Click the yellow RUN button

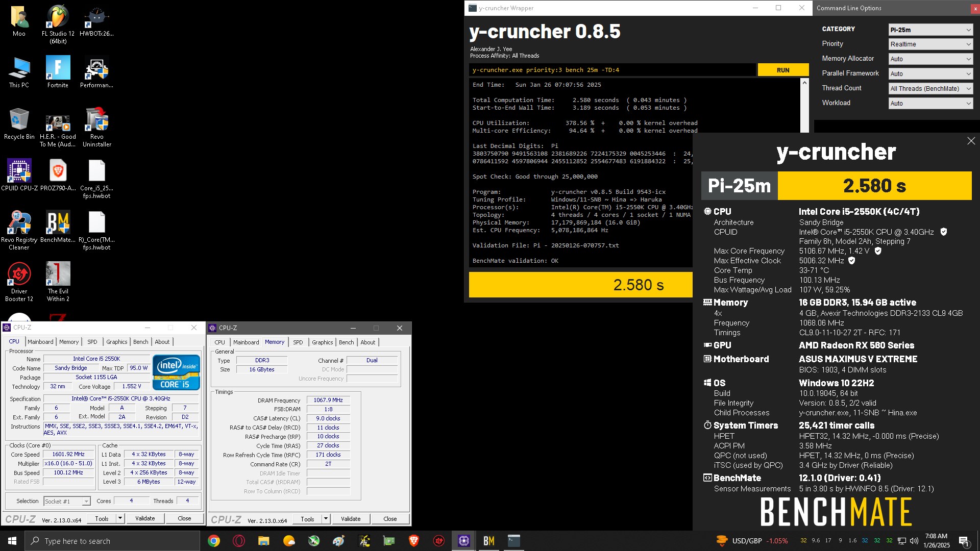(783, 70)
